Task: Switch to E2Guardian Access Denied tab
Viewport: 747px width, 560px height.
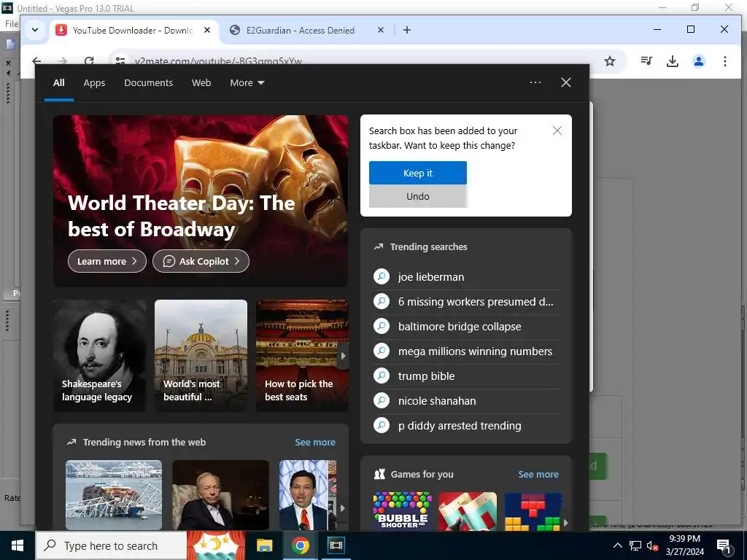Action: coord(300,30)
